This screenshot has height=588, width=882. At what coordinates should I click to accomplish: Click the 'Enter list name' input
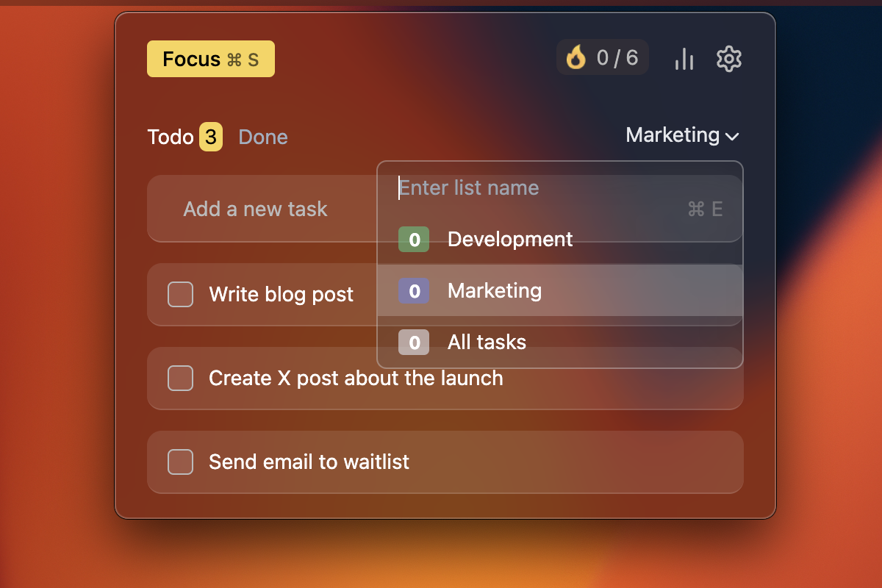click(468, 188)
